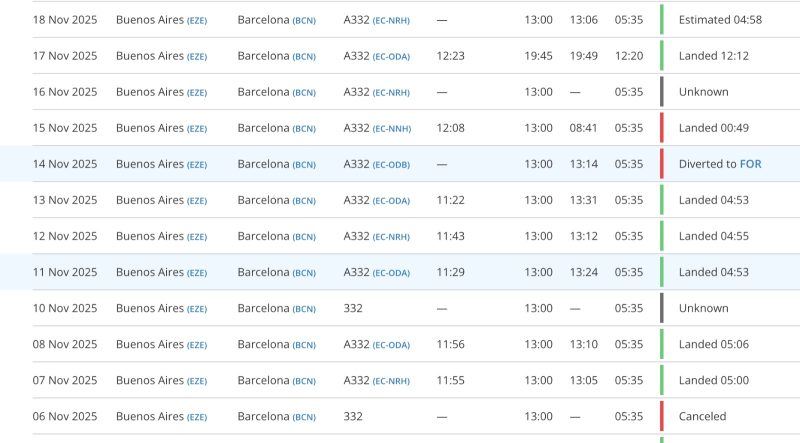Open BCN airport link in 17 Nov row

coord(304,56)
